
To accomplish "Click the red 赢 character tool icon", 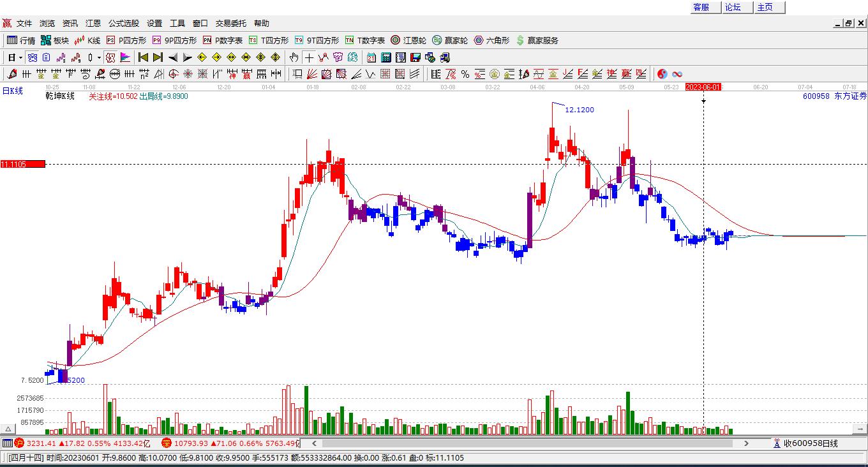I will pos(246,74).
